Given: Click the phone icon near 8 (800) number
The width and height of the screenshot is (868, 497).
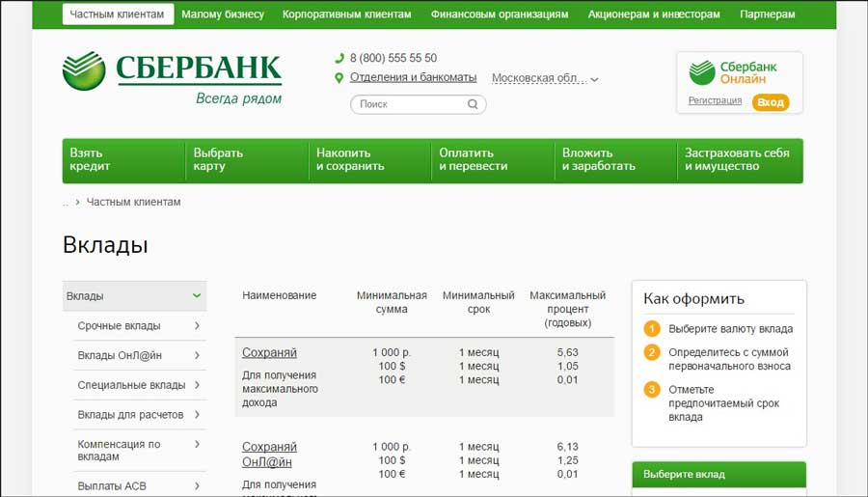Looking at the screenshot, I should pyautogui.click(x=339, y=58).
